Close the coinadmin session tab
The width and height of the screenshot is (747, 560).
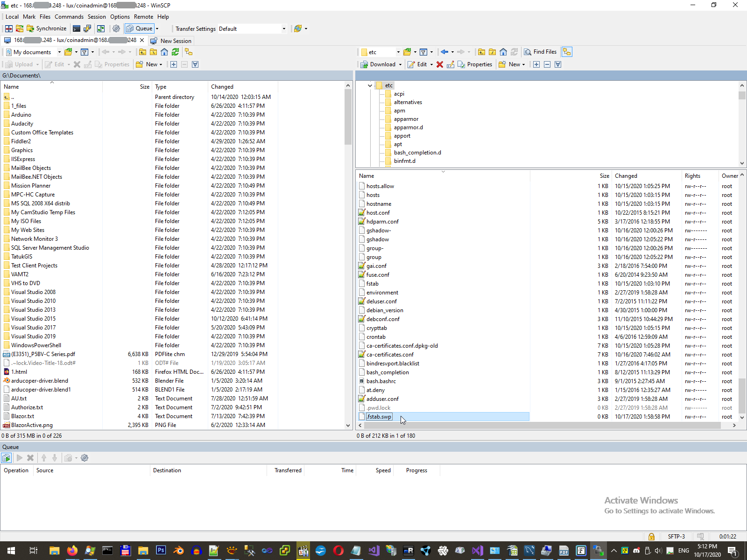tap(142, 40)
